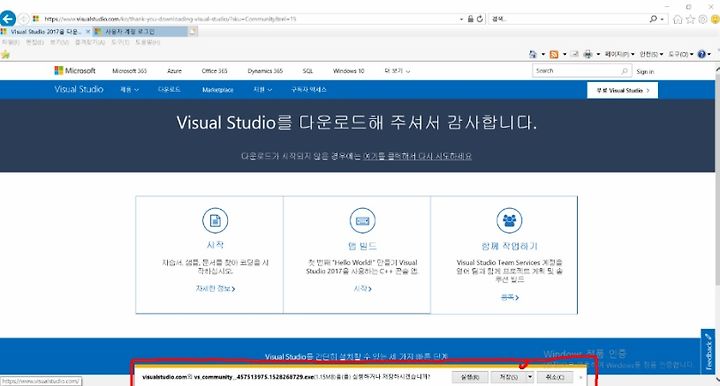
Task: Open the 파일(F) menu
Action: tap(11, 42)
